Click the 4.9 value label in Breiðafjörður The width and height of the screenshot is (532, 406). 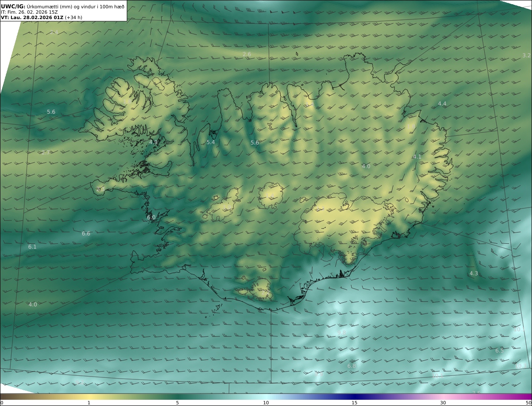153,142
